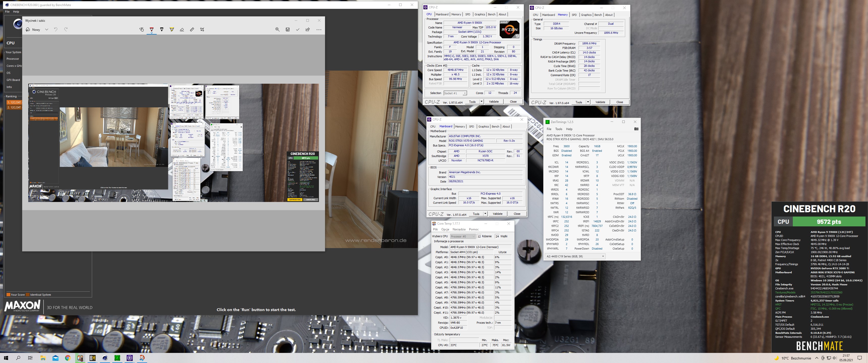Click the 9572 pts score bar in BenchMate overlay
Image resolution: width=868 pixels, height=363 pixels.
tap(829, 222)
